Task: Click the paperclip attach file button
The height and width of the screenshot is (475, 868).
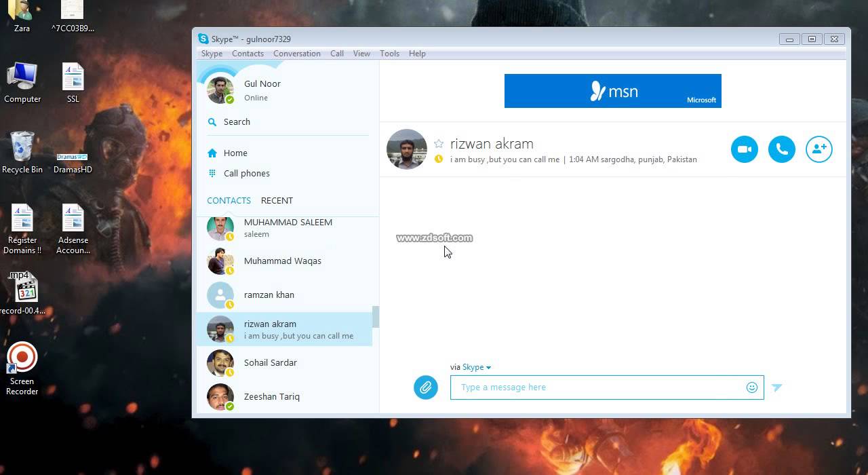Action: [x=426, y=387]
